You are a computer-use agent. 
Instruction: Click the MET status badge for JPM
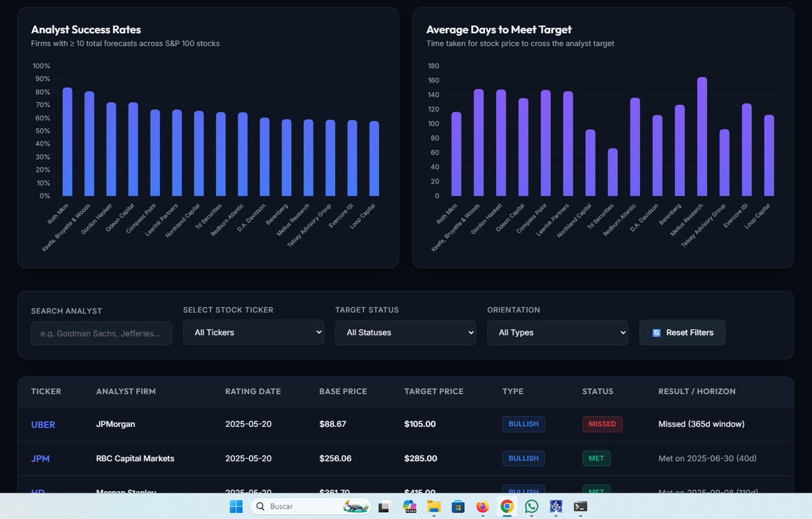point(596,458)
